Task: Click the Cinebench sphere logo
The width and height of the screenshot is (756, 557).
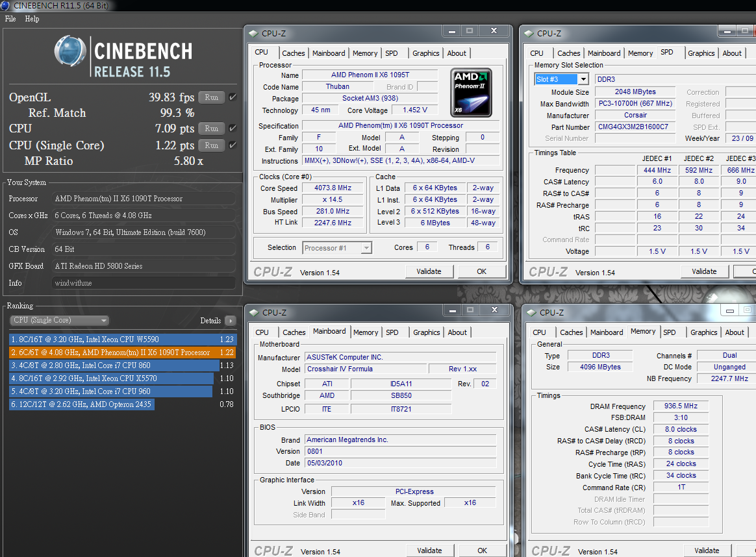Action: [70, 51]
